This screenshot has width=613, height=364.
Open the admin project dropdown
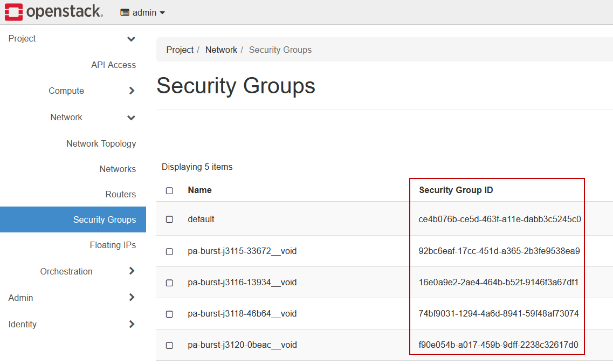[143, 12]
